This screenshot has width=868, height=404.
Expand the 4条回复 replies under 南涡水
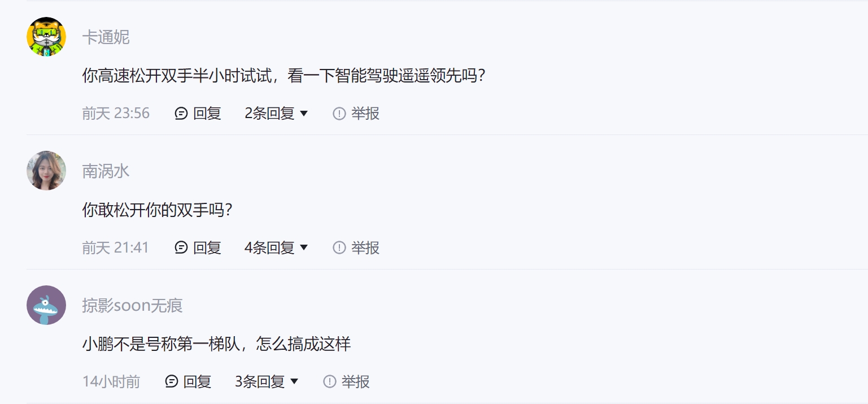click(x=276, y=247)
